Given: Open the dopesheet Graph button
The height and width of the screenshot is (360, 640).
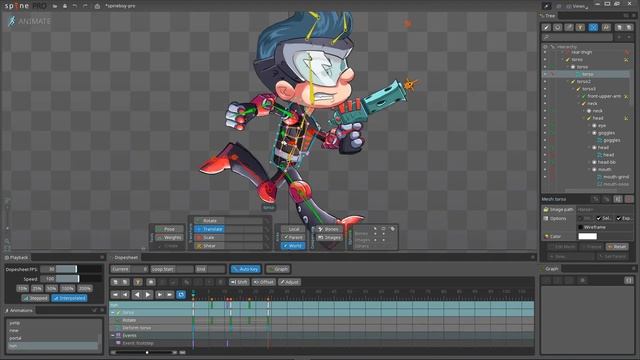Looking at the screenshot, I should (278, 269).
